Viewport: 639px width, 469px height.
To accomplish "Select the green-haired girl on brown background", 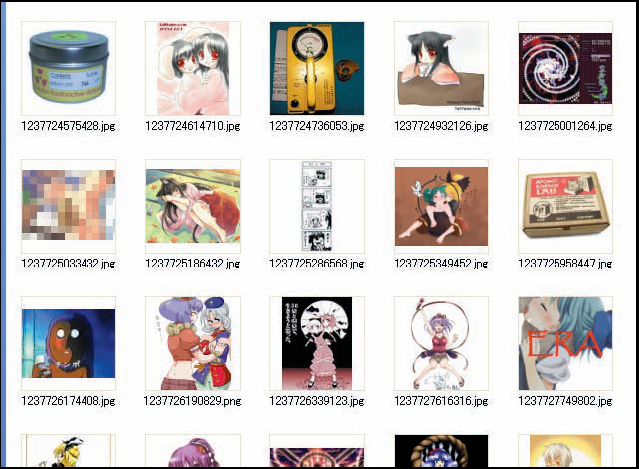I will (441, 206).
